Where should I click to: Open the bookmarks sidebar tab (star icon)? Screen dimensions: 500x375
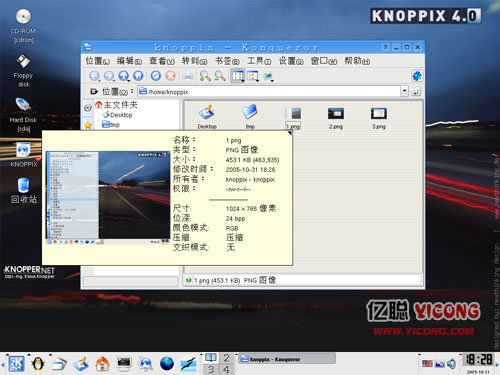point(88,125)
